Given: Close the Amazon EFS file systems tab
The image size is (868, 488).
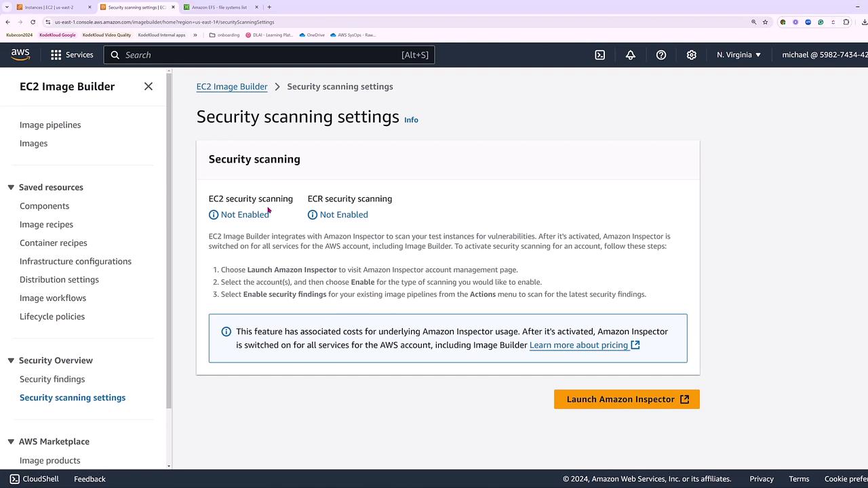Looking at the screenshot, I should point(256,7).
